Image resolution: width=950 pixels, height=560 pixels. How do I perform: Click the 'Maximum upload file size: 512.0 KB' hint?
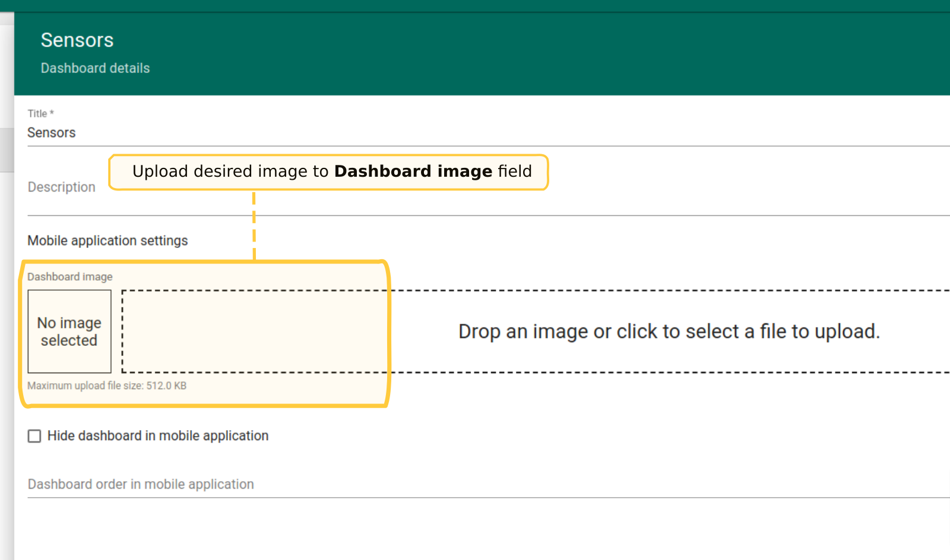click(107, 386)
